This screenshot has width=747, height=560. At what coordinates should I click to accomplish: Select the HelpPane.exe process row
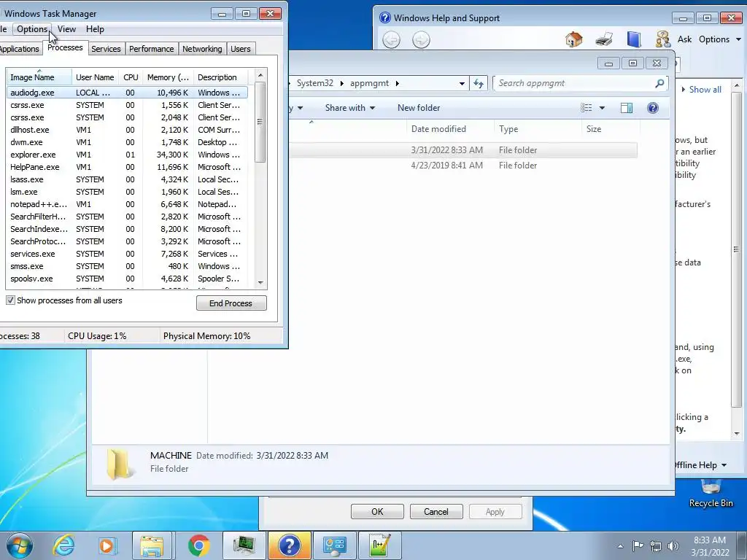pyautogui.click(x=127, y=167)
